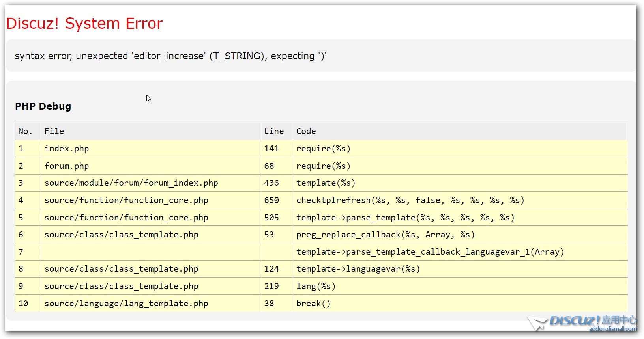Click the checktplrefresh code cell
Viewport: 644px width, 339px height.
click(460, 200)
